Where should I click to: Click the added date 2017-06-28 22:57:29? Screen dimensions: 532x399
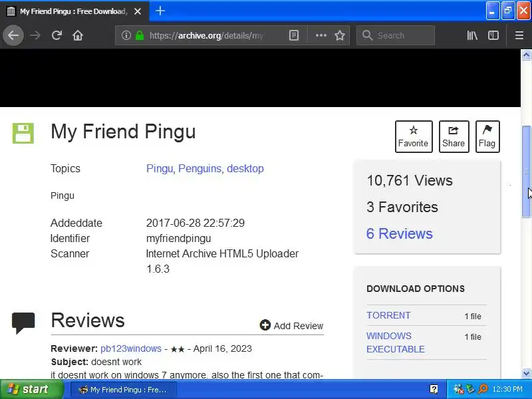(x=196, y=223)
